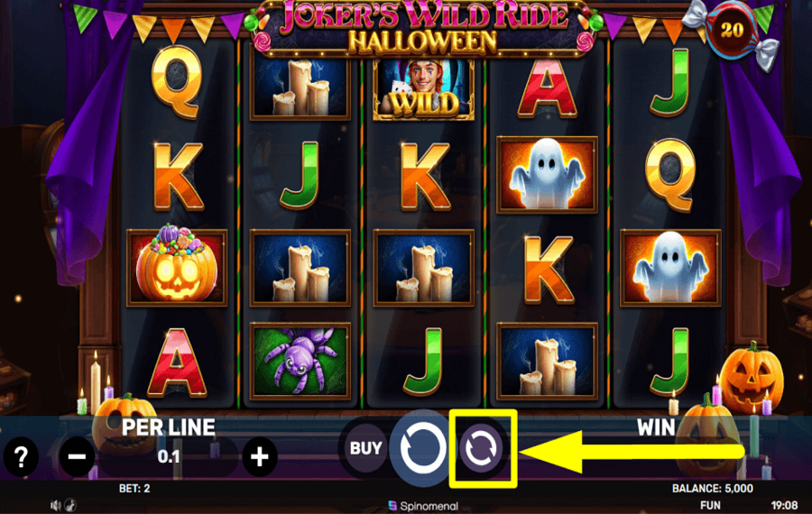Image resolution: width=812 pixels, height=514 pixels.
Task: Select the purple spider symbol
Action: 300,362
